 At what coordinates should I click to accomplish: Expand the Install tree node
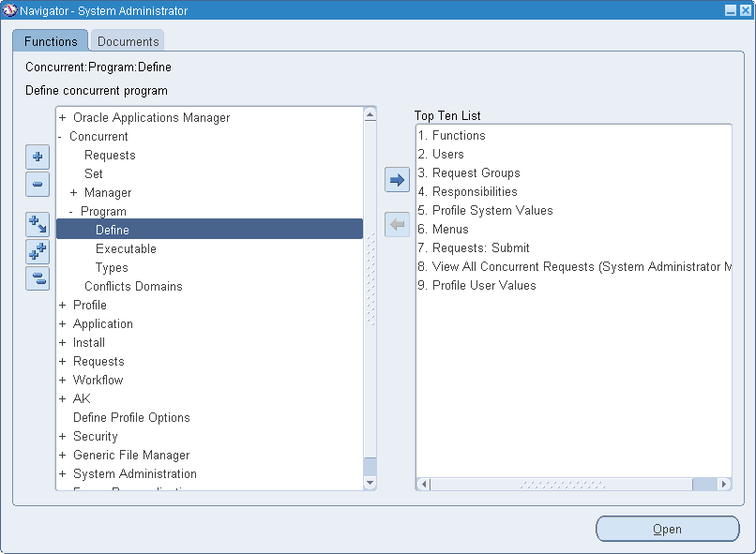click(x=62, y=342)
